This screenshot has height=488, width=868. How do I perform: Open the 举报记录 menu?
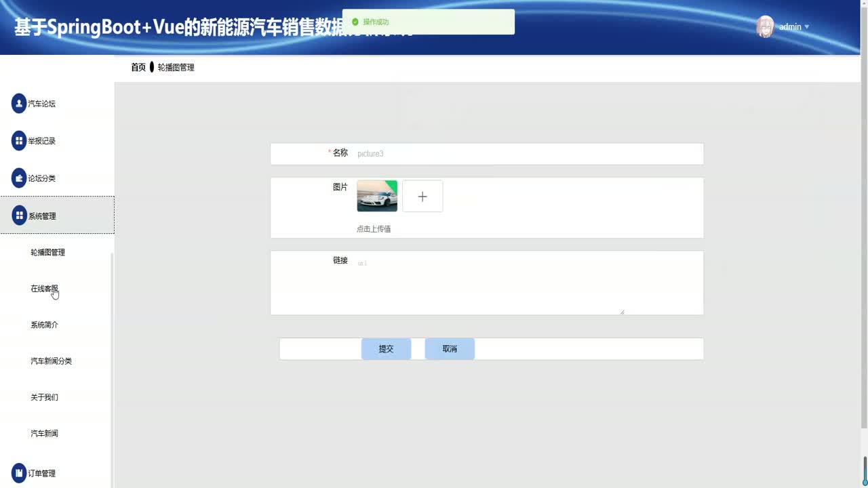click(x=57, y=141)
